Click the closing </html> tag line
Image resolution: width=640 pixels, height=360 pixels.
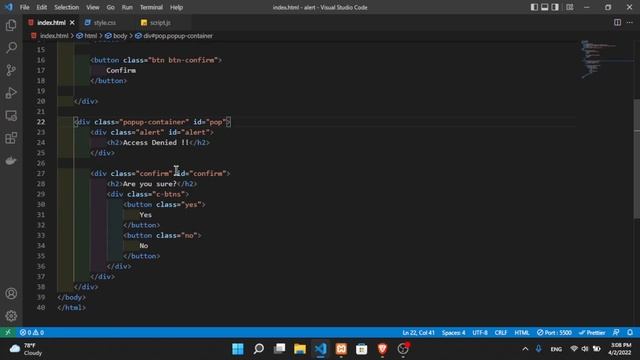click(72, 307)
